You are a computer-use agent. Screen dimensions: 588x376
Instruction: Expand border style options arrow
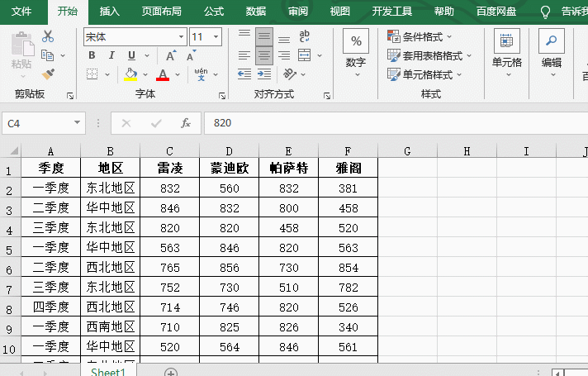coord(107,74)
